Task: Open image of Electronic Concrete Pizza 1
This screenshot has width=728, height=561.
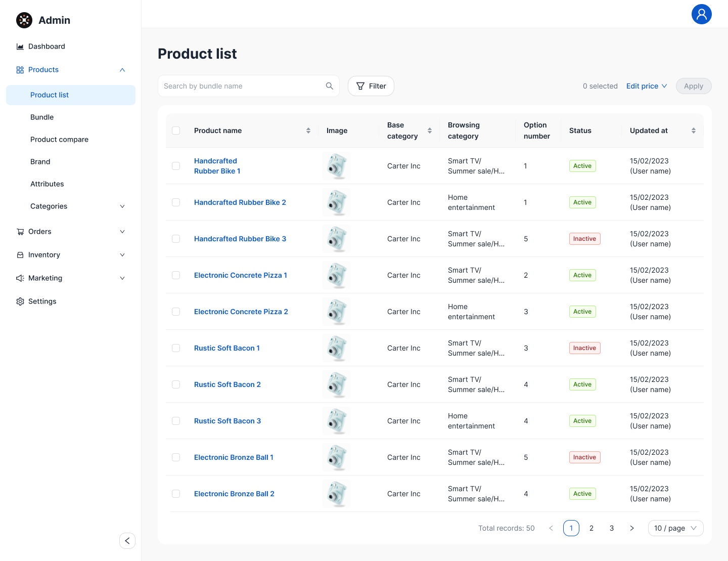Action: click(x=337, y=275)
